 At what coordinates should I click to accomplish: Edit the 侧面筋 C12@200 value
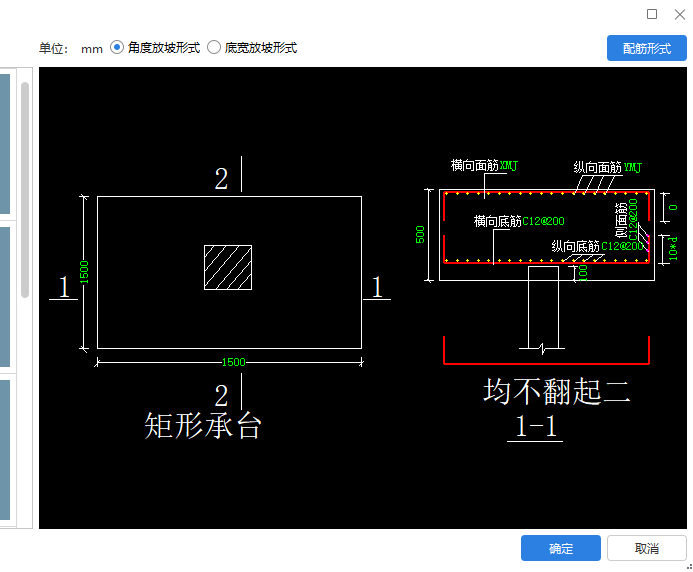pos(633,219)
